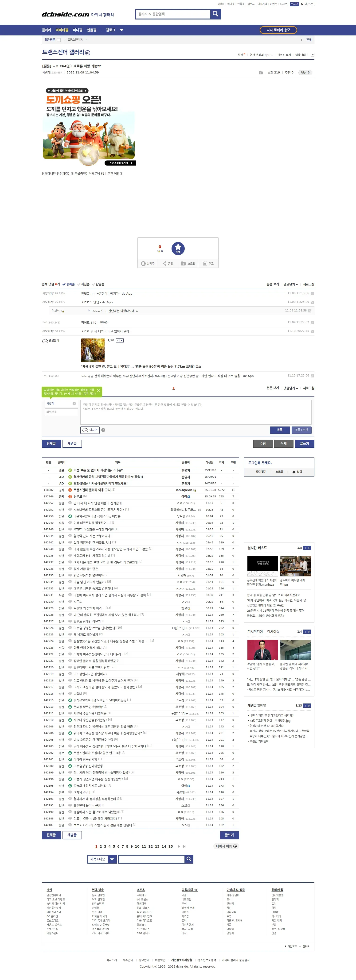Expand the nav bar dropdown triangle
This screenshot has height=980, width=356.
pyautogui.click(x=122, y=30)
